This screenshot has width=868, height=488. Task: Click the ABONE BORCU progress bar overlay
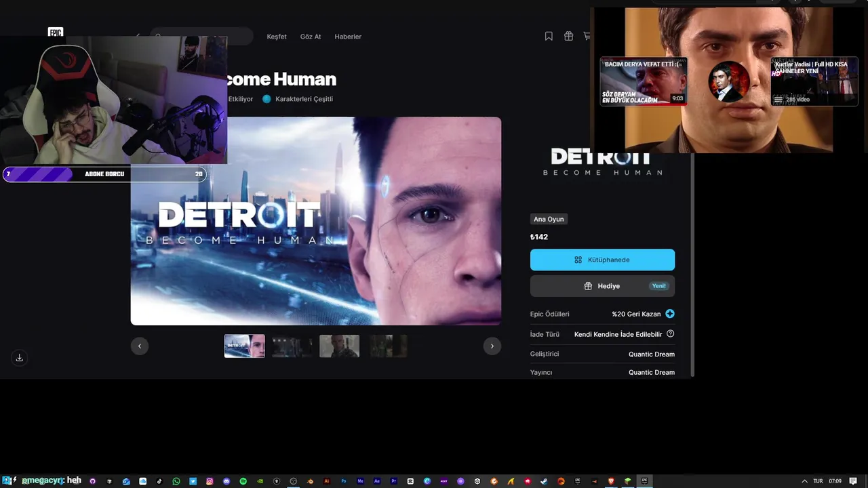(x=104, y=174)
